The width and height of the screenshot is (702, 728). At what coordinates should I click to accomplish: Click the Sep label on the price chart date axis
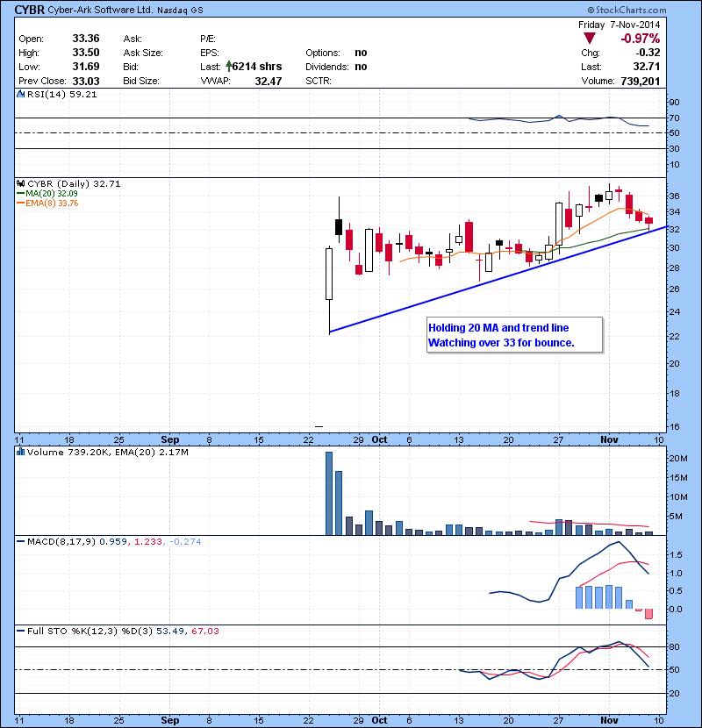[169, 439]
